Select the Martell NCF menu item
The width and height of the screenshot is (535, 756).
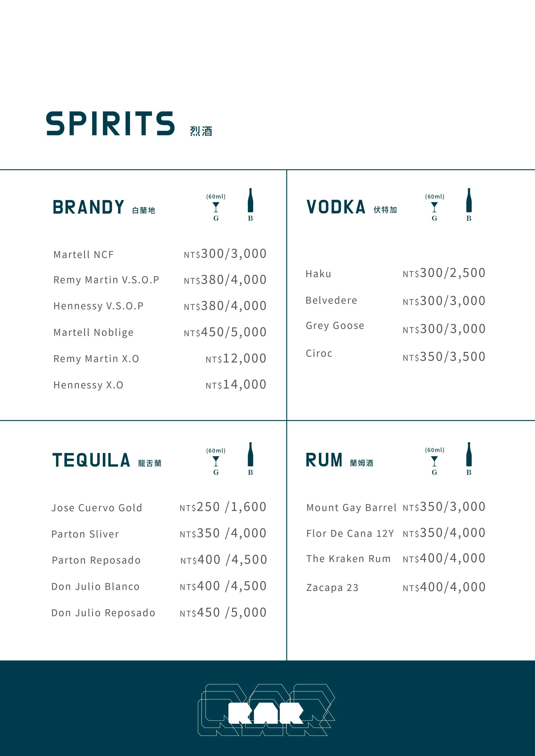(83, 255)
